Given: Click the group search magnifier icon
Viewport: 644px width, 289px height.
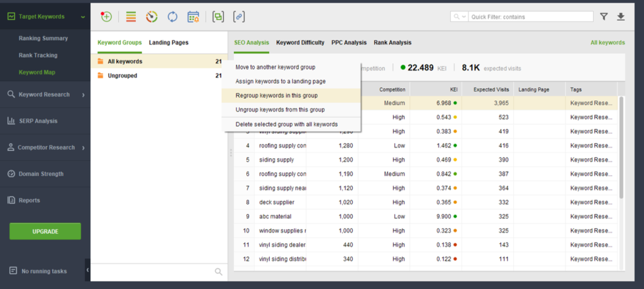Looking at the screenshot, I should point(218,271).
